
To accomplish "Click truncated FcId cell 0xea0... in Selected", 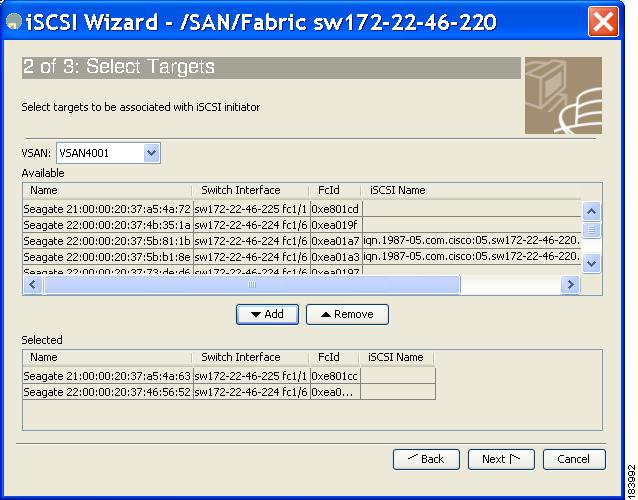I will click(335, 392).
